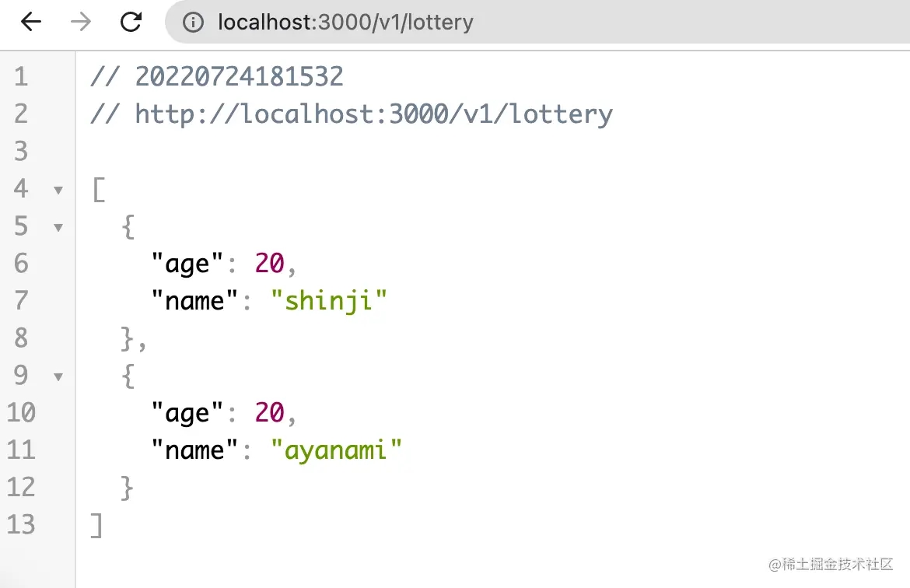Click the closing array bracket

(96, 525)
